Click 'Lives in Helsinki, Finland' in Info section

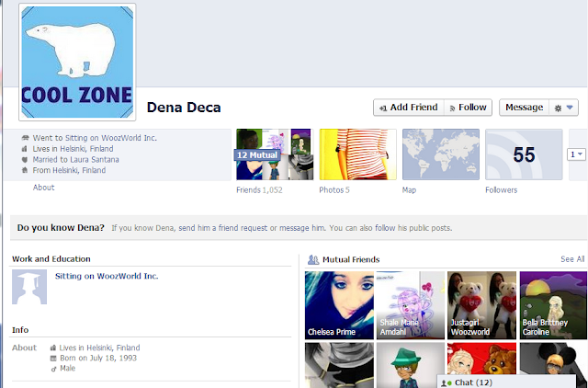click(x=100, y=348)
